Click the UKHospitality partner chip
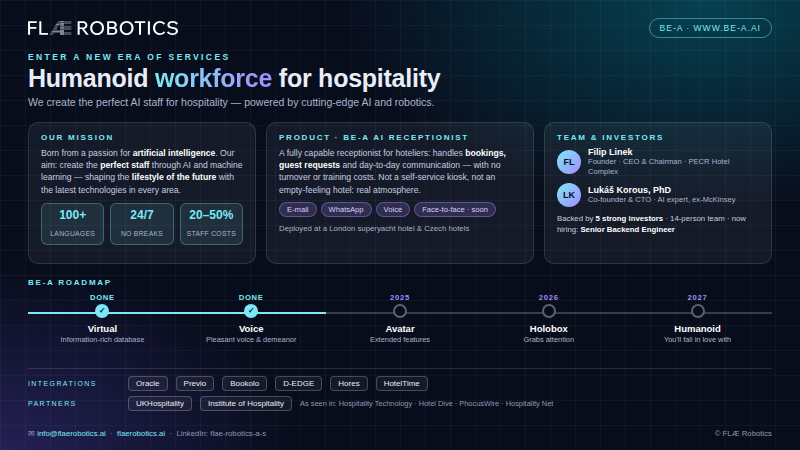 (x=160, y=403)
